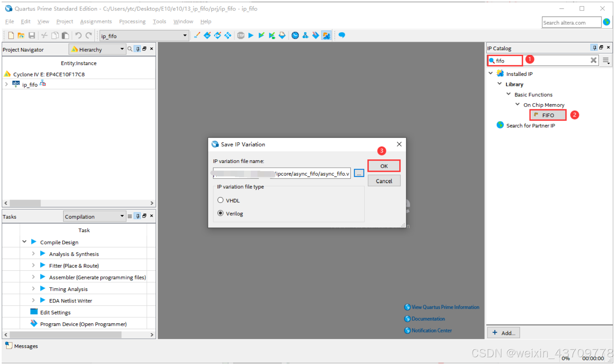Start Compilation with the blue play icon
Screen dimensions: 615x364
click(251, 35)
